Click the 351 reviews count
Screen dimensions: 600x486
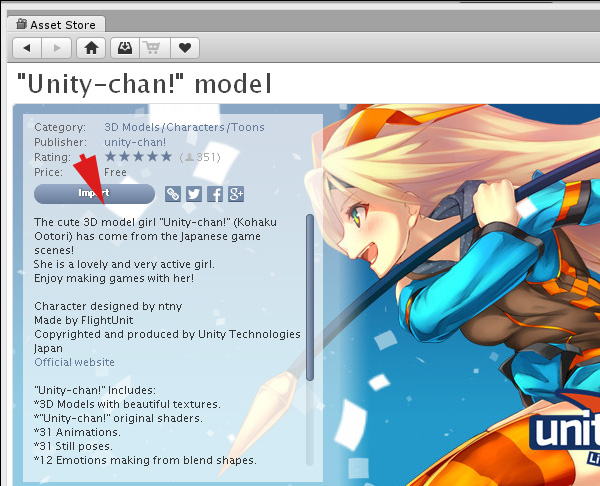[x=200, y=157]
